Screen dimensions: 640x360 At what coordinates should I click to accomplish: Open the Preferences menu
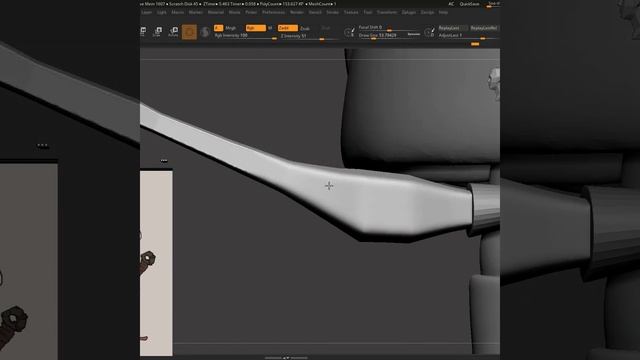[273, 12]
